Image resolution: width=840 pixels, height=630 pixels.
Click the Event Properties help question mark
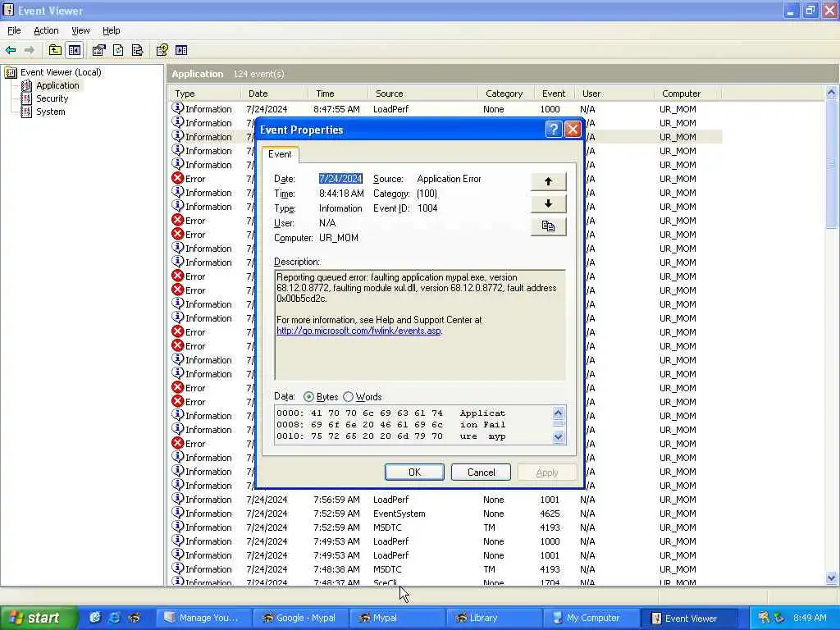coord(554,129)
